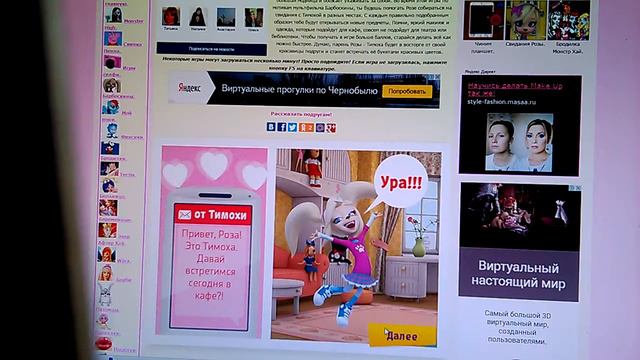Click the Фиксики sidebar text label
Screen dimensions: 640x360
[x=132, y=137]
